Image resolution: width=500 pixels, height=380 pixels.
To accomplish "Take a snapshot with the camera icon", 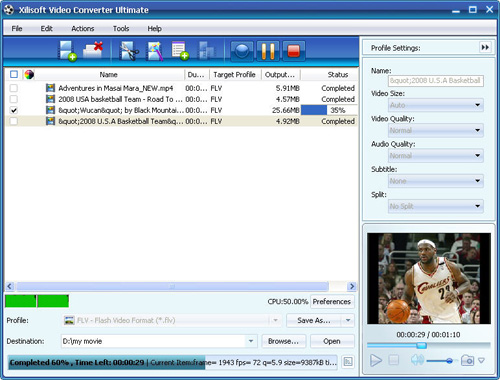I will (x=467, y=360).
